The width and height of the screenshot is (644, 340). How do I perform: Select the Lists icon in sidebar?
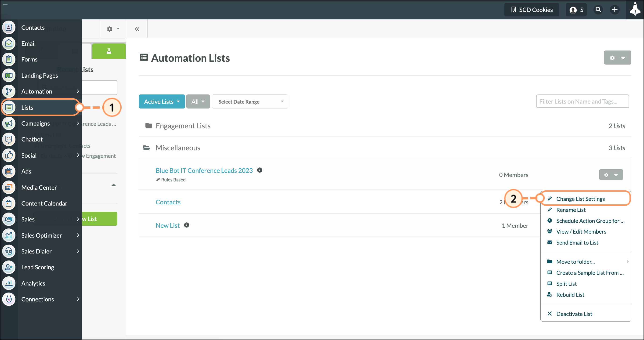9,107
